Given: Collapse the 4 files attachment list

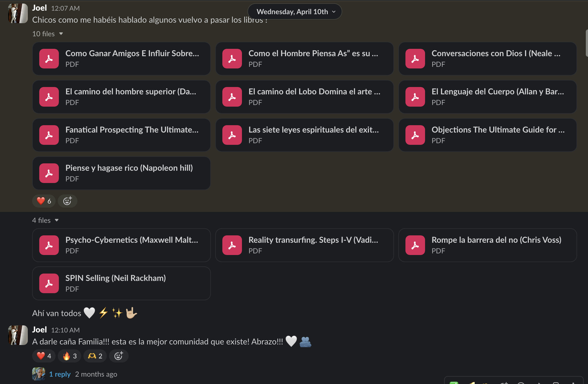Looking at the screenshot, I should pyautogui.click(x=46, y=220).
